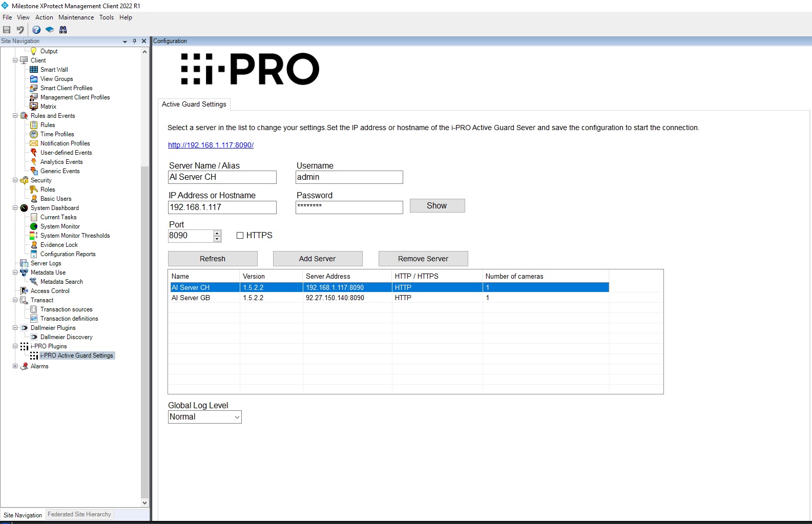Collapse the Metadata Use node
The width and height of the screenshot is (812, 524).
[x=15, y=273]
